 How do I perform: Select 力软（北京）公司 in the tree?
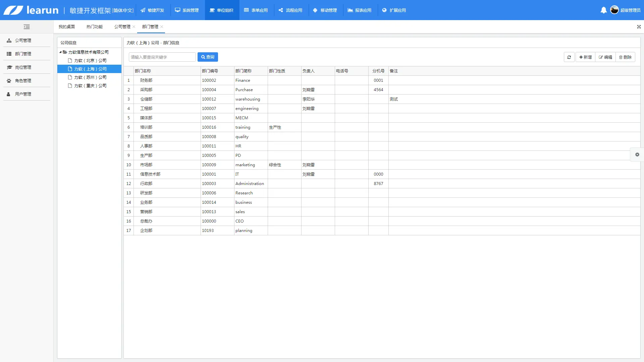90,60
